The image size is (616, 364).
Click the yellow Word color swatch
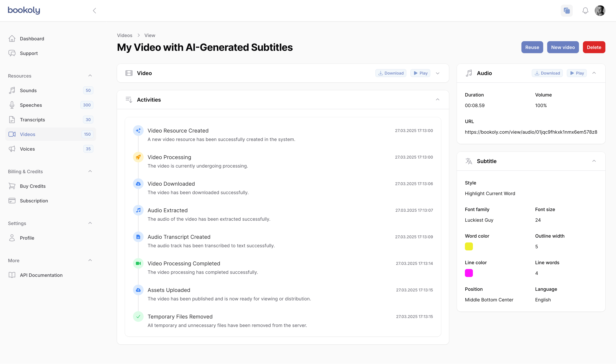tap(469, 246)
